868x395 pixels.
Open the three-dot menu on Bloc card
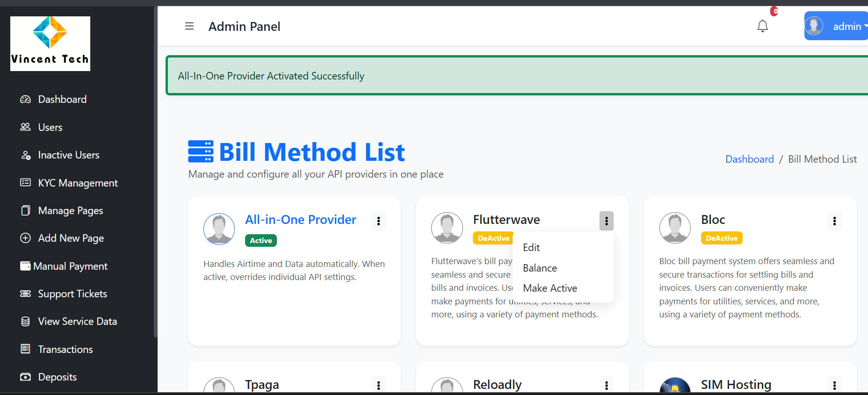coord(834,221)
